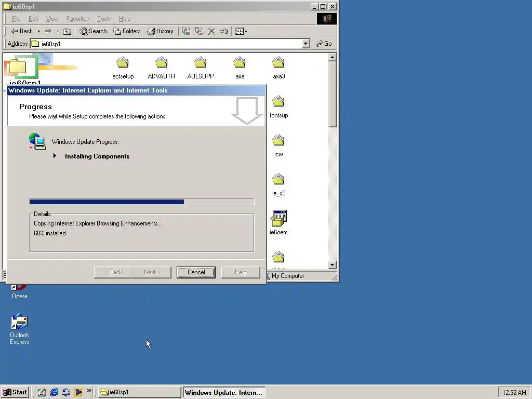Click the Move To toolbar icon
This screenshot has width=532, height=399.
(187, 31)
